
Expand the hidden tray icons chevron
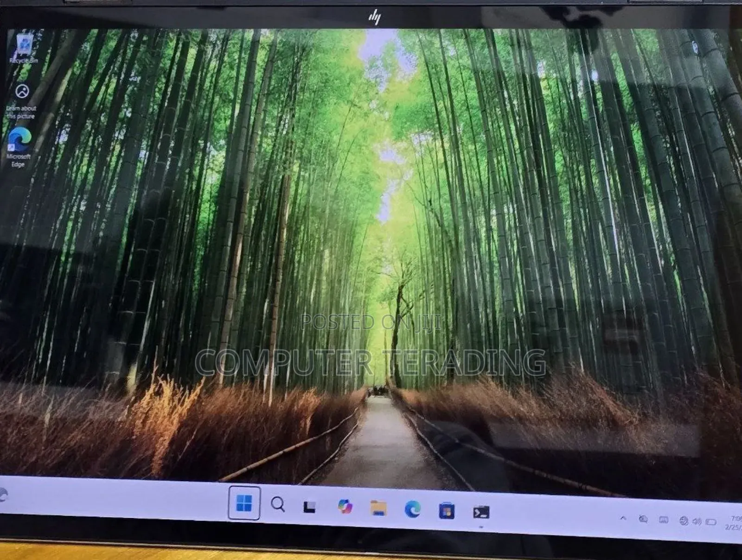(623, 518)
